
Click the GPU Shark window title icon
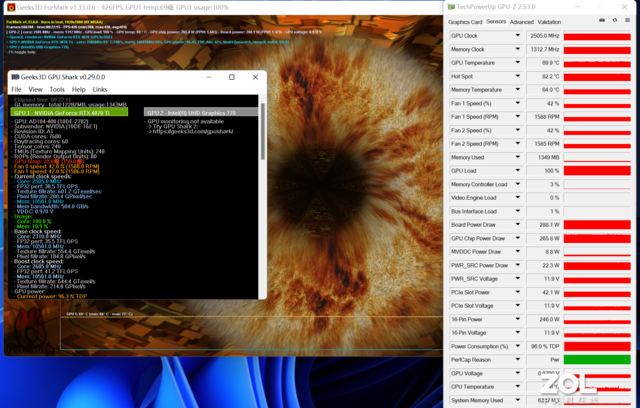point(11,74)
